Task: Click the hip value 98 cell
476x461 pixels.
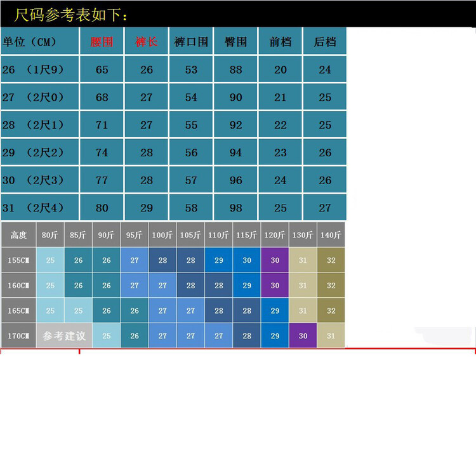Action: pyautogui.click(x=235, y=208)
